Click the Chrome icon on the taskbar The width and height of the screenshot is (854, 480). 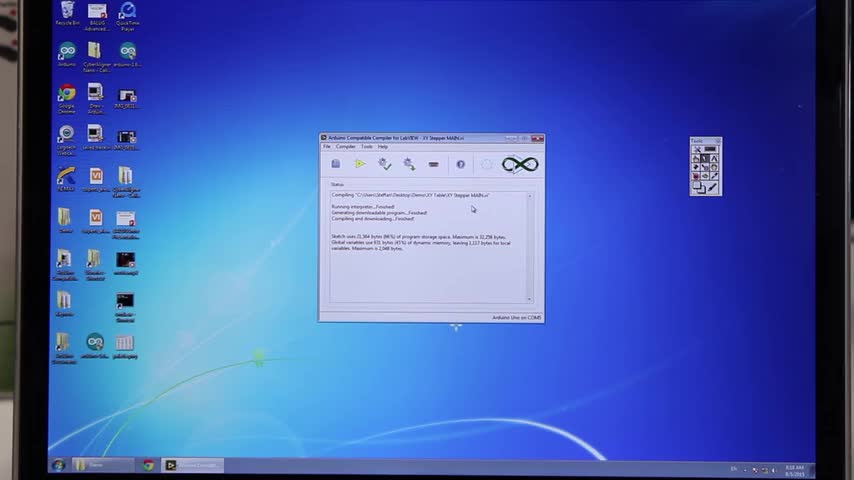tap(148, 465)
